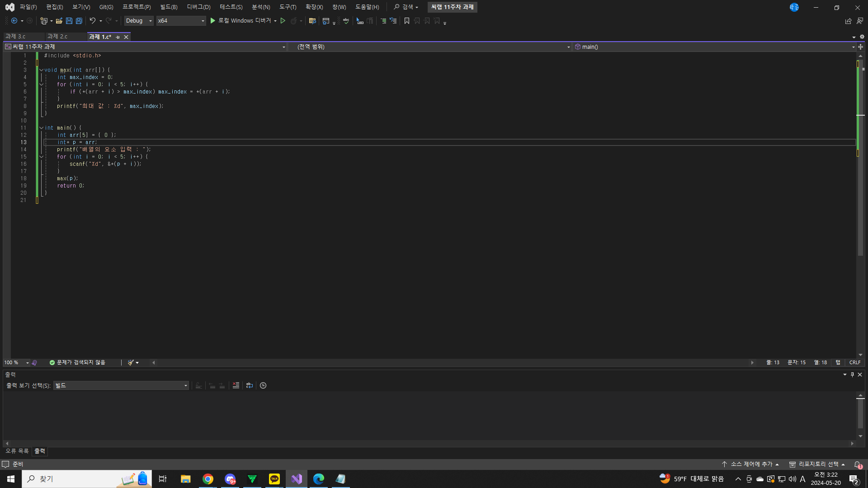This screenshot has height=488, width=868.
Task: Toggle pin on the 과제 1.c tab
Action: coord(118,37)
